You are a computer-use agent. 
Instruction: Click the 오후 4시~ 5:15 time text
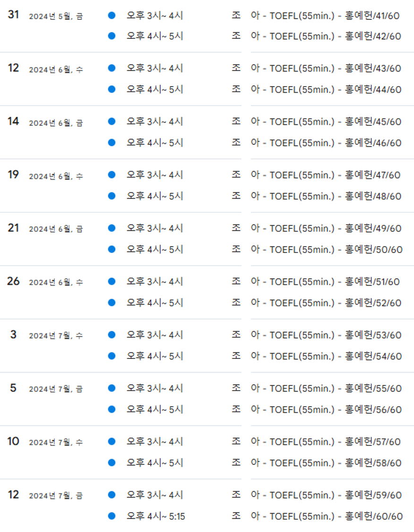[x=155, y=516]
